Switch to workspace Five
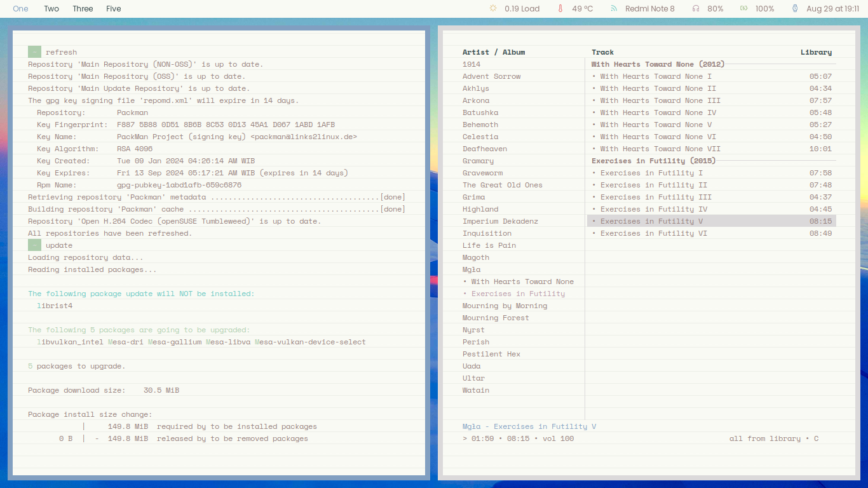868x488 pixels. (x=114, y=9)
